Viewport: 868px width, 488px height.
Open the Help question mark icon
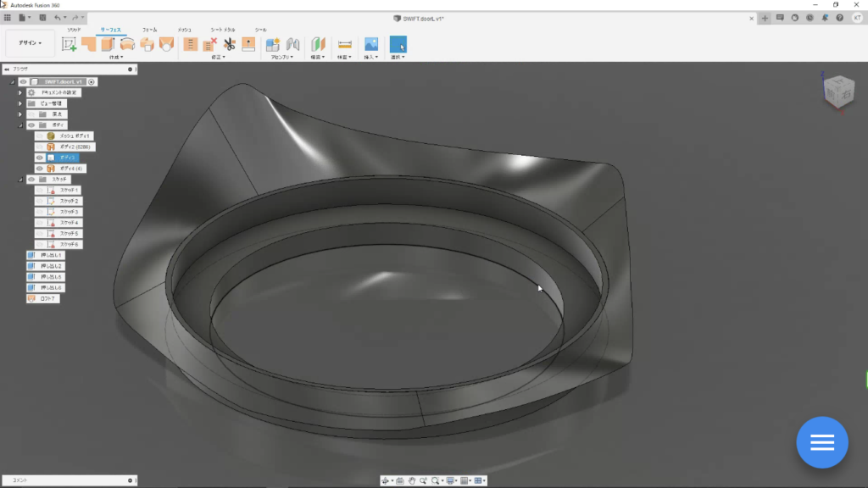coord(840,18)
